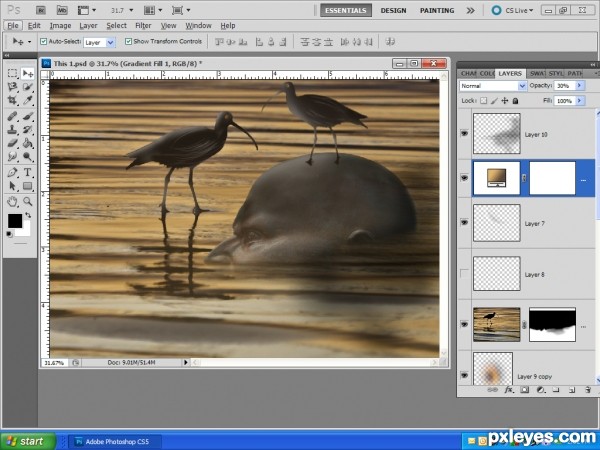Screen dimensions: 600x450
Task: Select the Dodge tool
Action: pyautogui.click(x=28, y=157)
